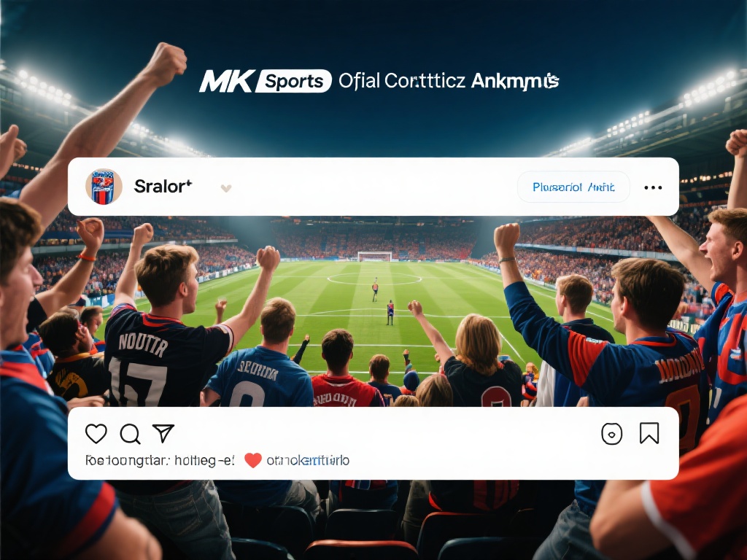This screenshot has height=560, width=747.
Task: Click the Sralor username
Action: (x=163, y=187)
